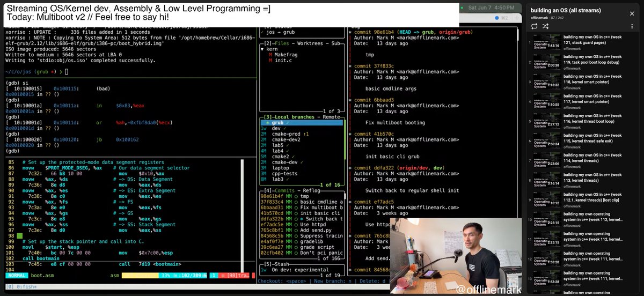Select commit e4af0f7e gradelib
Viewport: 644px width, 296px height.
tap(301, 241)
